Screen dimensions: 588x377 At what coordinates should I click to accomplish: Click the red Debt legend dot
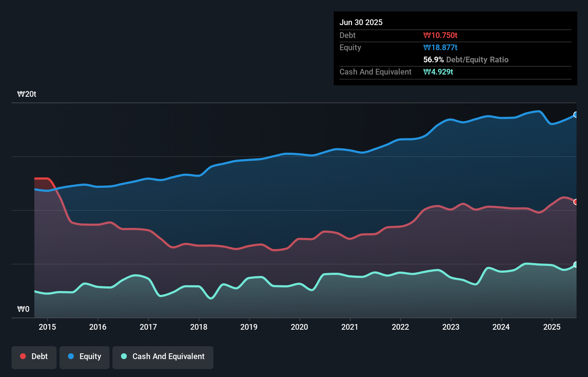[x=22, y=356]
